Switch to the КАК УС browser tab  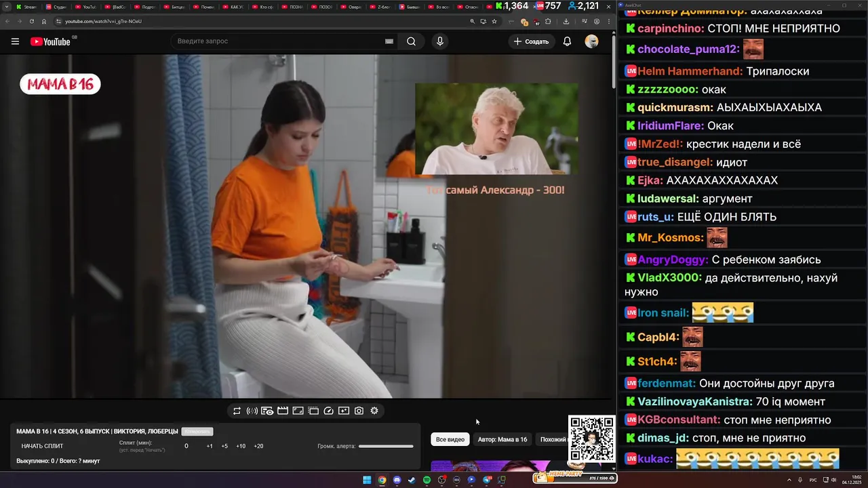click(233, 6)
